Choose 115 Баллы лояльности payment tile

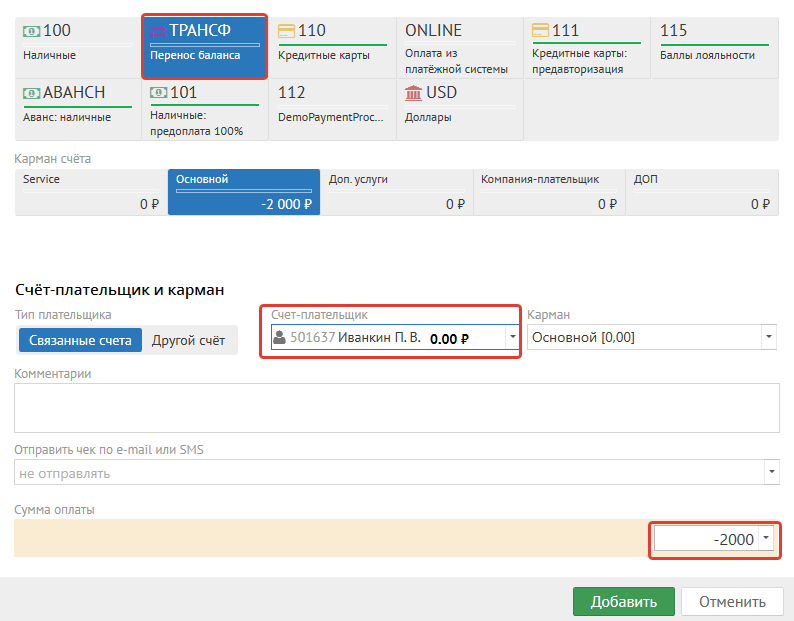click(x=714, y=48)
